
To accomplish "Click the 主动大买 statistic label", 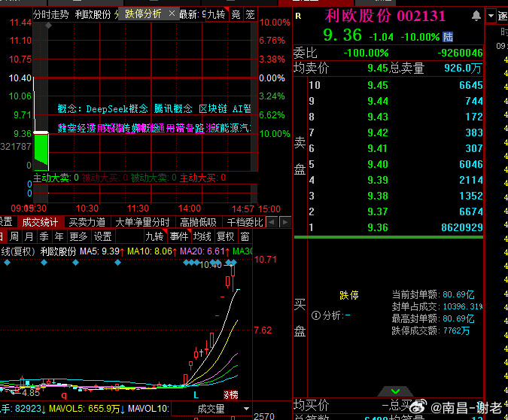I will point(202,178).
